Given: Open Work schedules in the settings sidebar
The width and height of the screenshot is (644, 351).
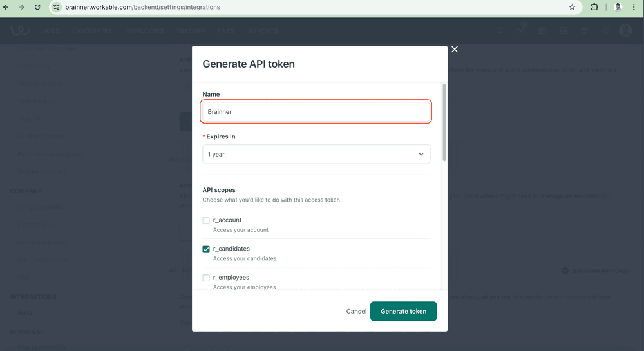Looking at the screenshot, I should tap(39, 83).
